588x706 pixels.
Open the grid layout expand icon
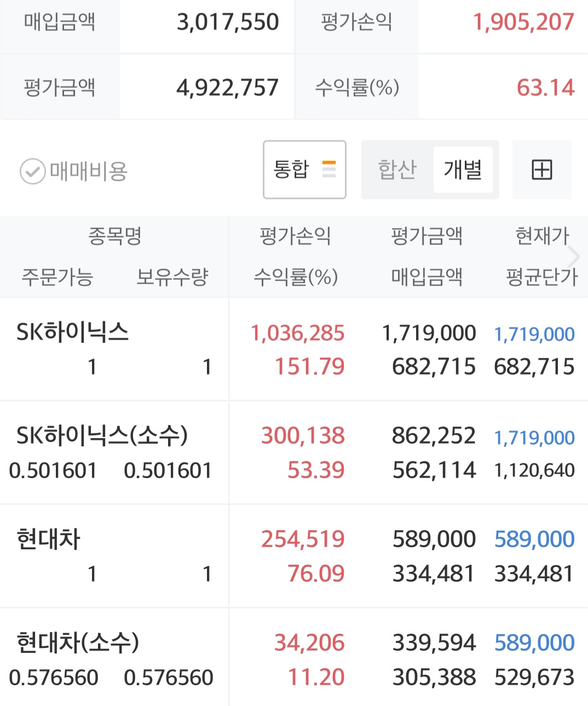[542, 170]
